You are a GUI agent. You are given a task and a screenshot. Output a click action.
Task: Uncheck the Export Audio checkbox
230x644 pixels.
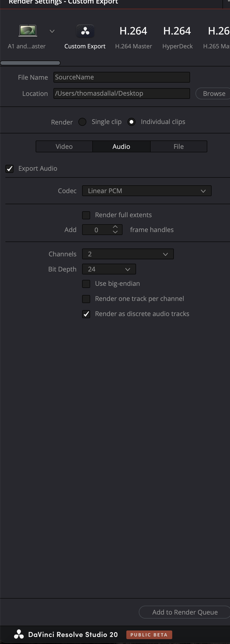(x=9, y=169)
